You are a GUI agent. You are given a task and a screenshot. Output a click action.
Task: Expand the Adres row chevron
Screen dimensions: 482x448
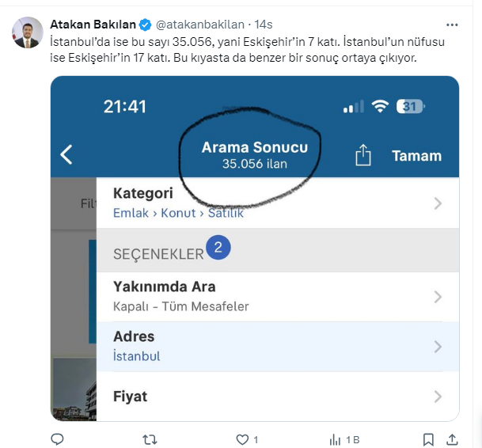tap(438, 346)
